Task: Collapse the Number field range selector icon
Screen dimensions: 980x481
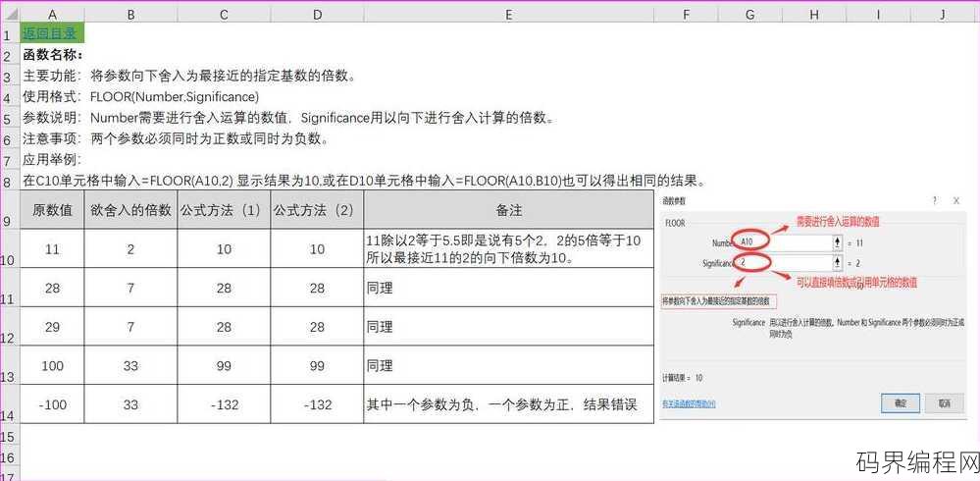Action: 837,242
